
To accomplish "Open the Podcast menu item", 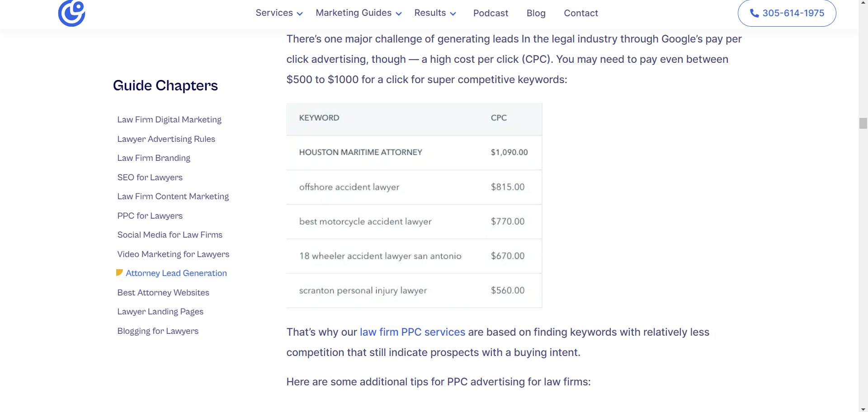I will coord(491,13).
